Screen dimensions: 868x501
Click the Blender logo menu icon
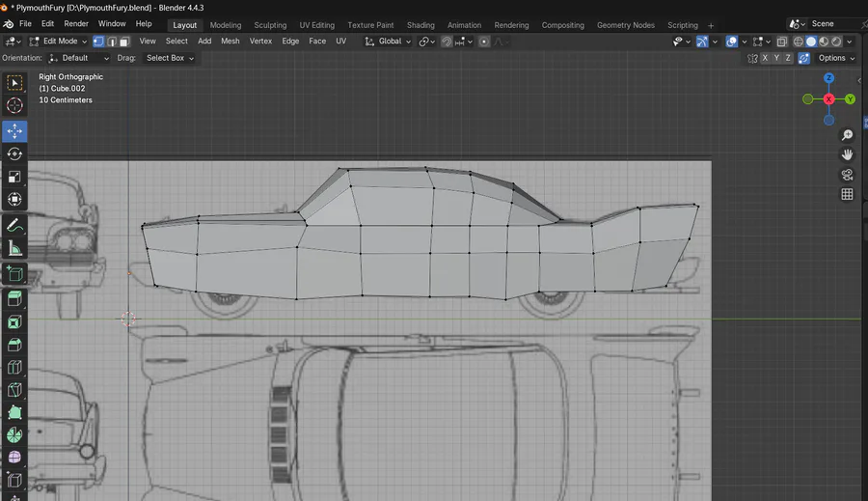pyautogui.click(x=9, y=24)
